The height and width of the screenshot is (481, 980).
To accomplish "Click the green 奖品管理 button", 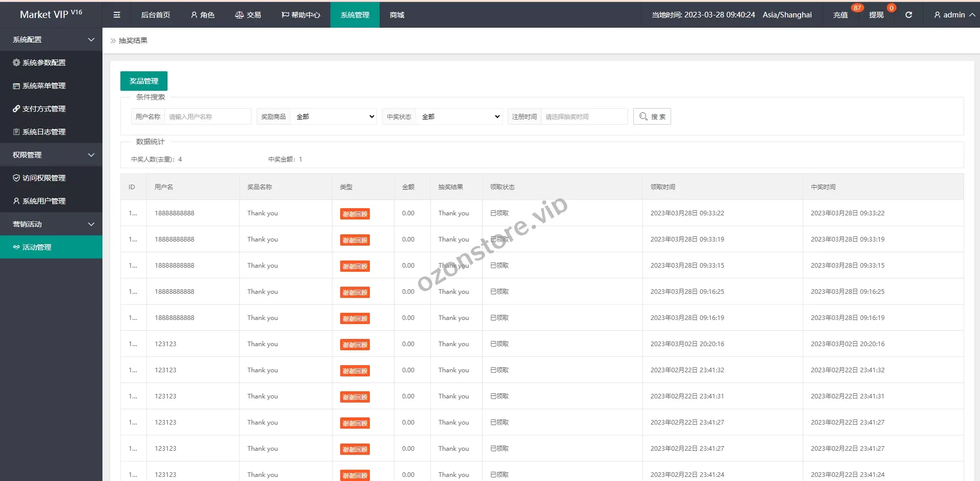I will coord(144,81).
